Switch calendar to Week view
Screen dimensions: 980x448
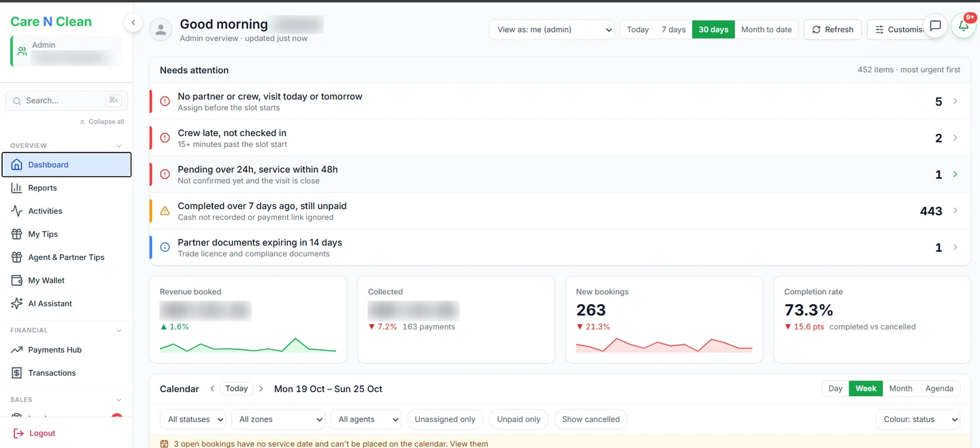coord(866,388)
